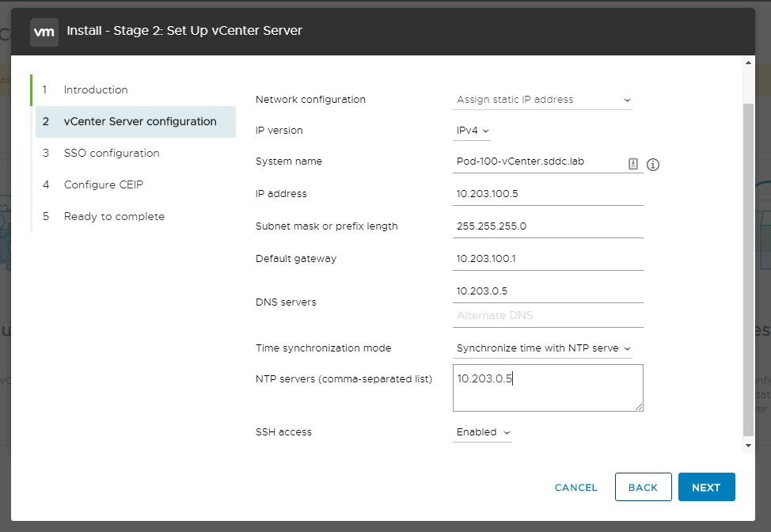The image size is (771, 532).
Task: Go to the Introduction step
Action: 96,90
